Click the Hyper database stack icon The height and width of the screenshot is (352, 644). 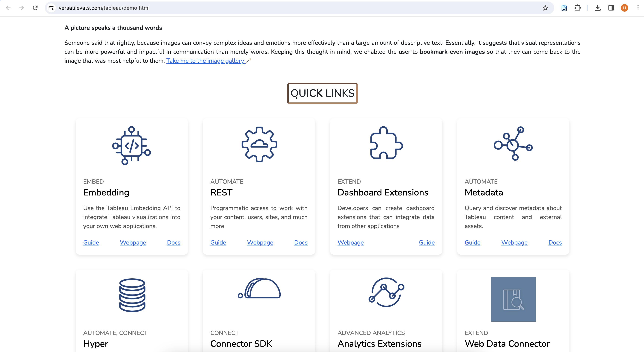[x=132, y=295]
